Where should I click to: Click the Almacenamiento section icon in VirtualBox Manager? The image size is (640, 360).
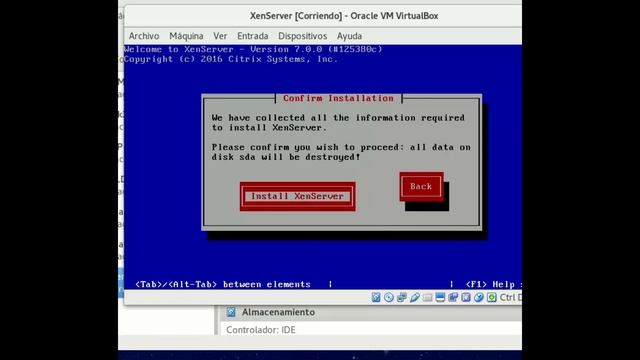[231, 312]
